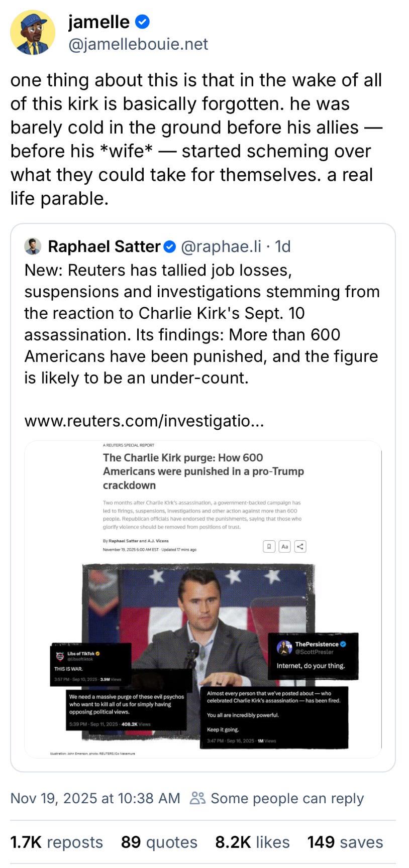409x868 pixels.
Task: Open the 149 saves count
Action: coord(345,842)
